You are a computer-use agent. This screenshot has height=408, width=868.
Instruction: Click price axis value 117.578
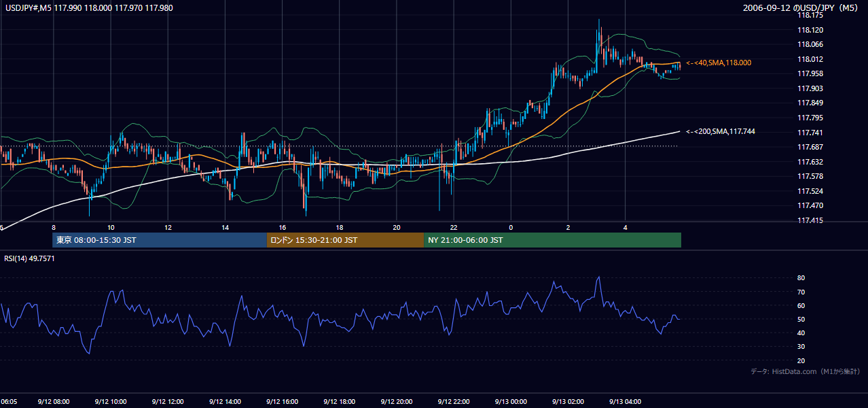click(809, 177)
